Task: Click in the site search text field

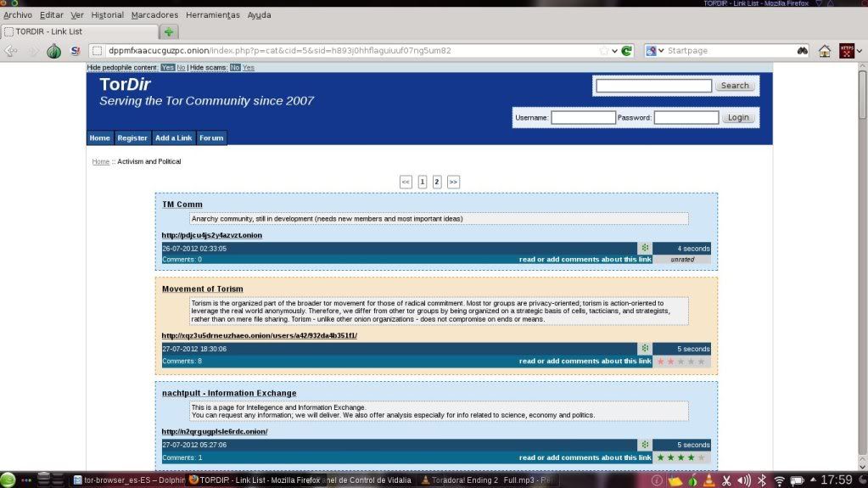Action: (x=654, y=86)
